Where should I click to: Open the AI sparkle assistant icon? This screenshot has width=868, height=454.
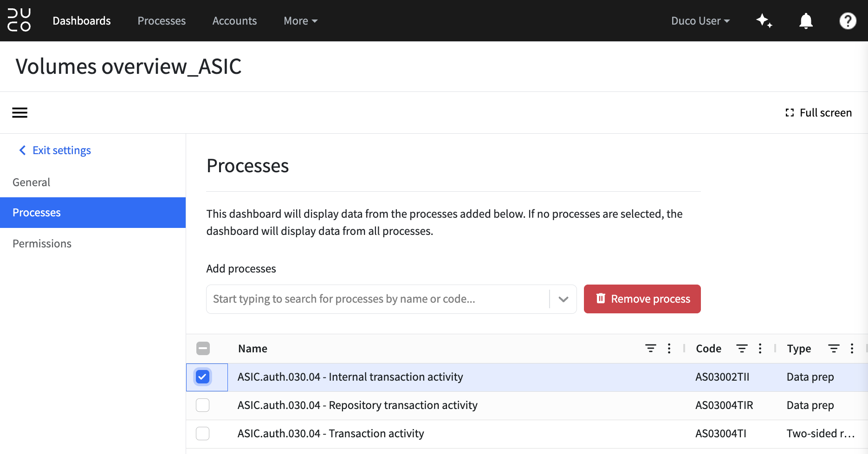[x=764, y=20]
